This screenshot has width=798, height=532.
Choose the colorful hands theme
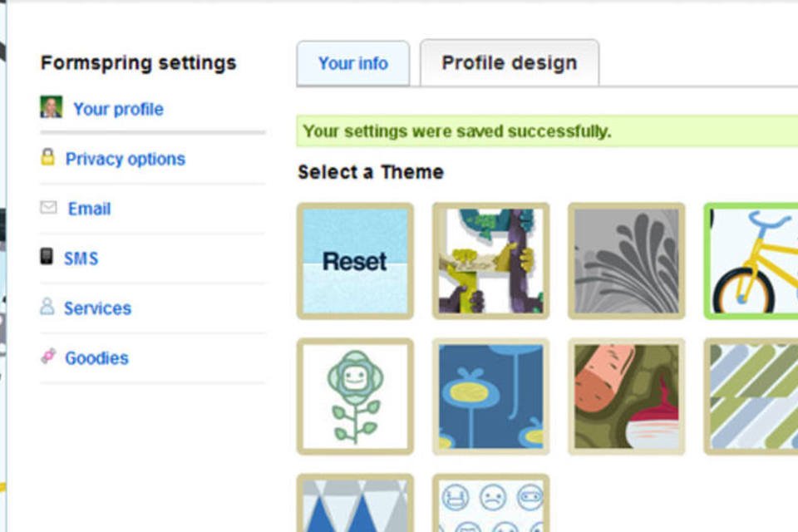pos(490,261)
